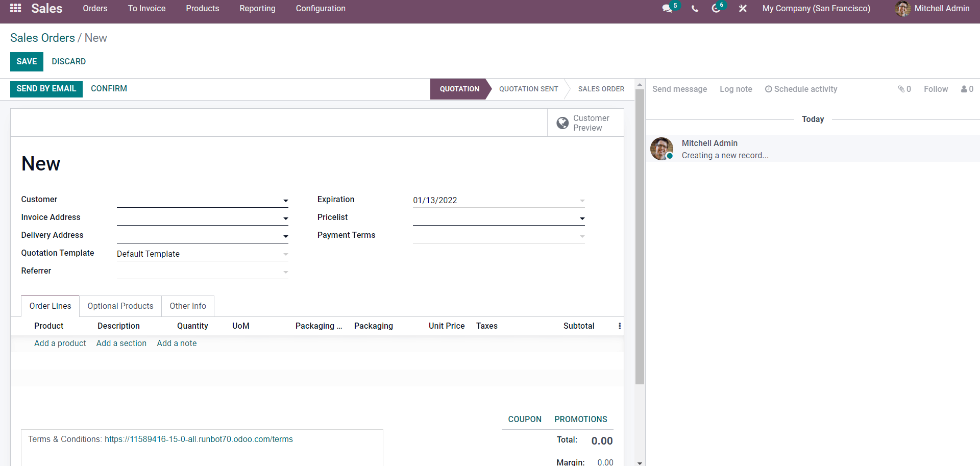This screenshot has height=466, width=980.
Task: Click the Description column header
Action: point(118,326)
